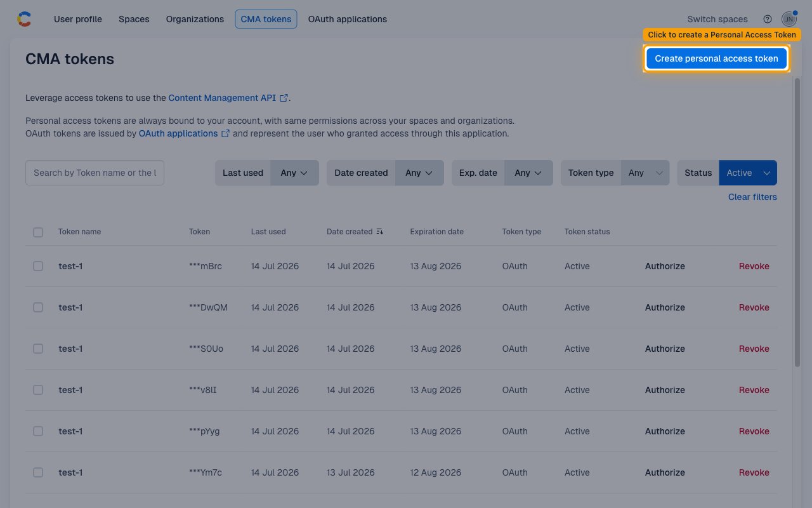This screenshot has width=812, height=508.
Task: Authorize the token ending Ym7c
Action: click(665, 472)
